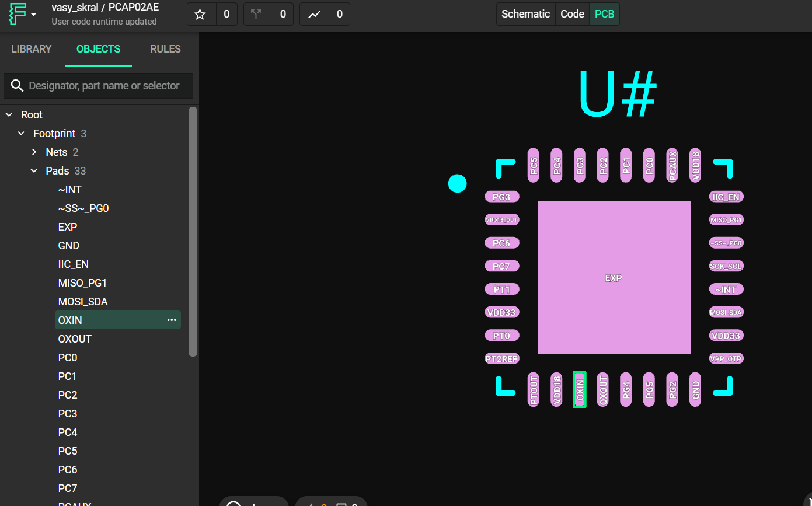Select the PT0 pad on canvas
Screen dimensions: 812x506
coord(502,336)
